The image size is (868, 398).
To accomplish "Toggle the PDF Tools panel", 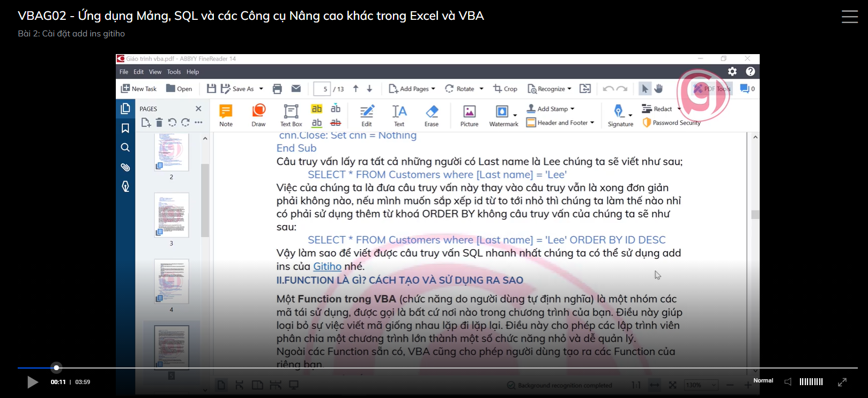I will pyautogui.click(x=712, y=89).
